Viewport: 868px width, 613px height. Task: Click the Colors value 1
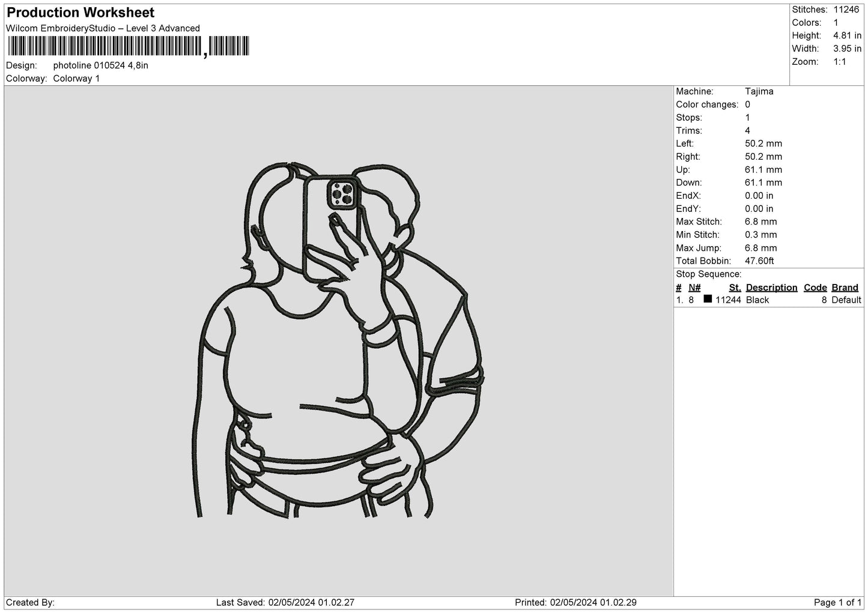[836, 23]
